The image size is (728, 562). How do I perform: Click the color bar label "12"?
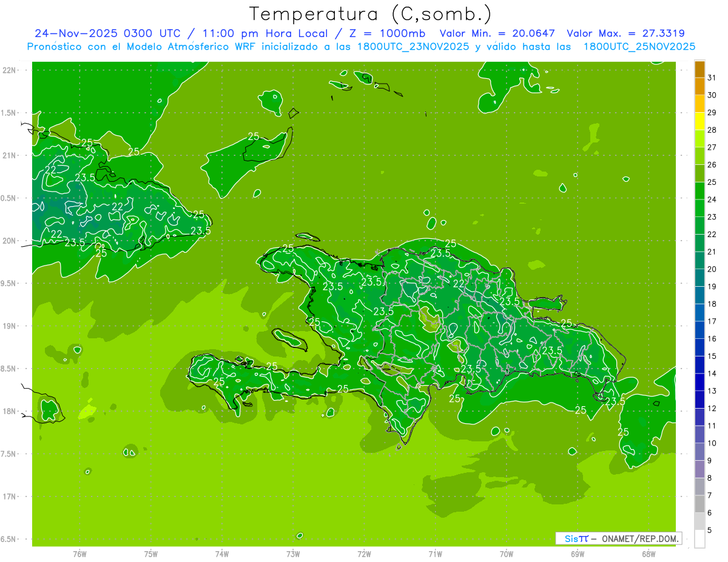pos(712,409)
